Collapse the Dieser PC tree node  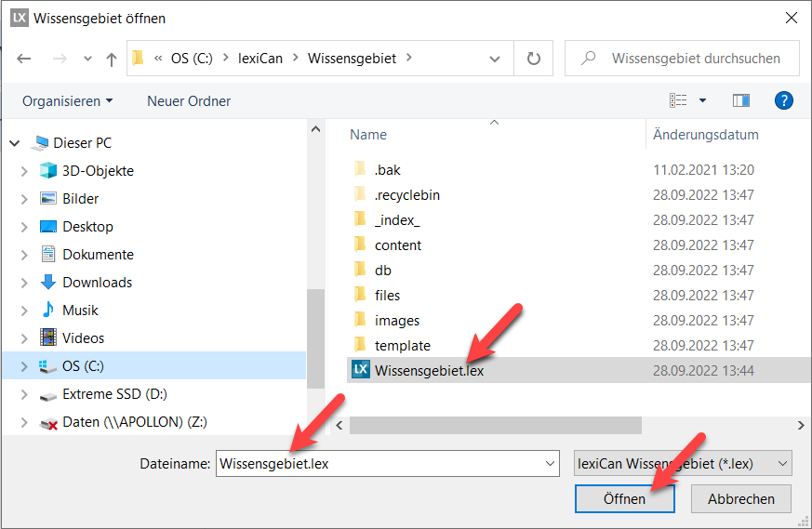[14, 143]
